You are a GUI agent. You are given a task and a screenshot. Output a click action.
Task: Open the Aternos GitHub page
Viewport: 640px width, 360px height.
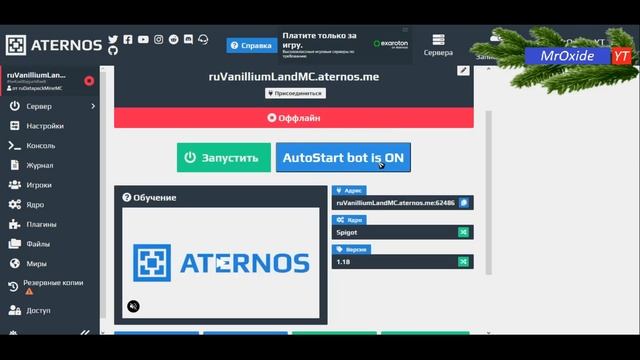113,50
